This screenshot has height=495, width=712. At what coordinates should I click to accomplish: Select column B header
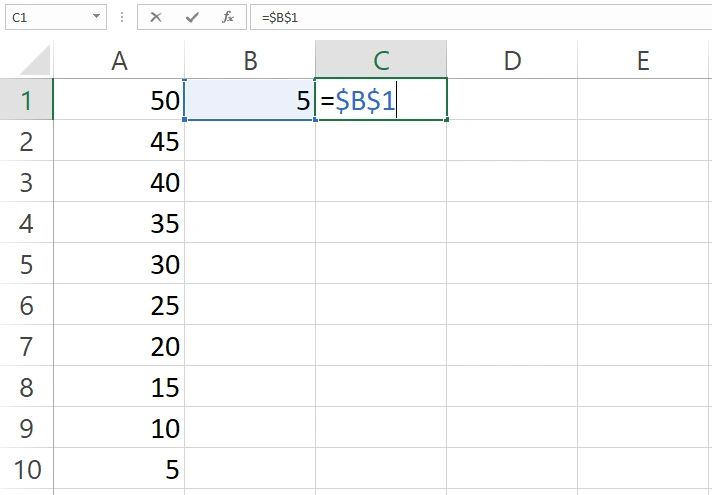click(x=250, y=60)
